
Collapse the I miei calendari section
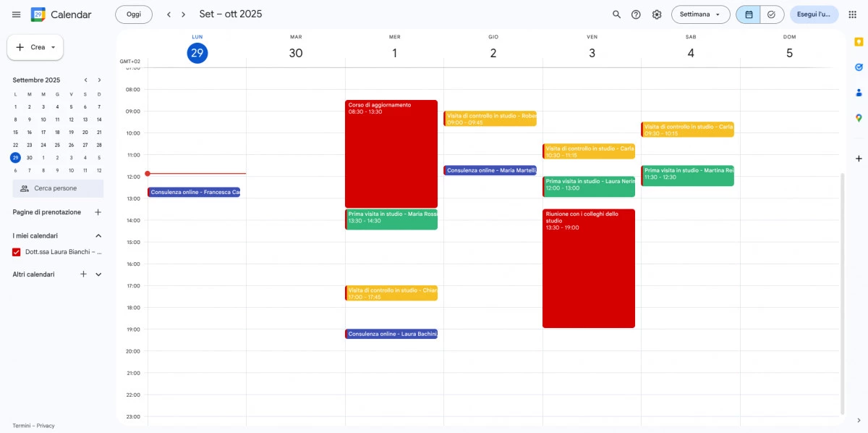98,236
